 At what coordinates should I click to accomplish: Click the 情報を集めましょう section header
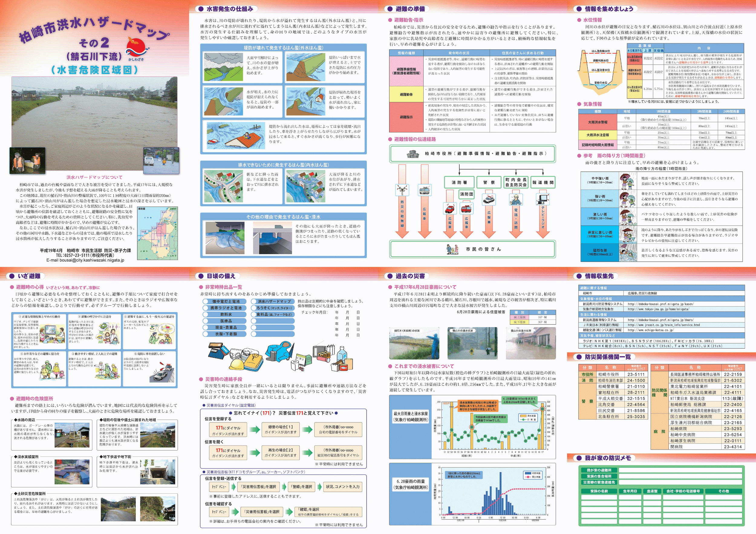(x=605, y=9)
